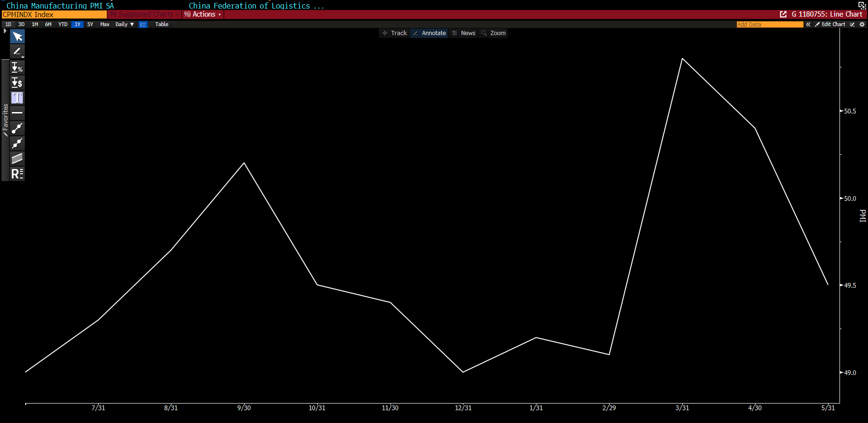Screen dimensions: 868x423
Task: Click the 1/31 date axis label
Action: (536, 408)
